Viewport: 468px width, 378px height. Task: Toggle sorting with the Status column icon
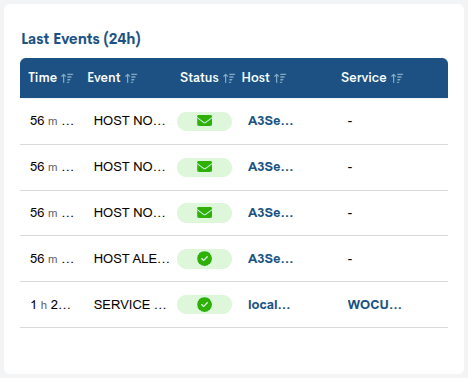pyautogui.click(x=229, y=78)
